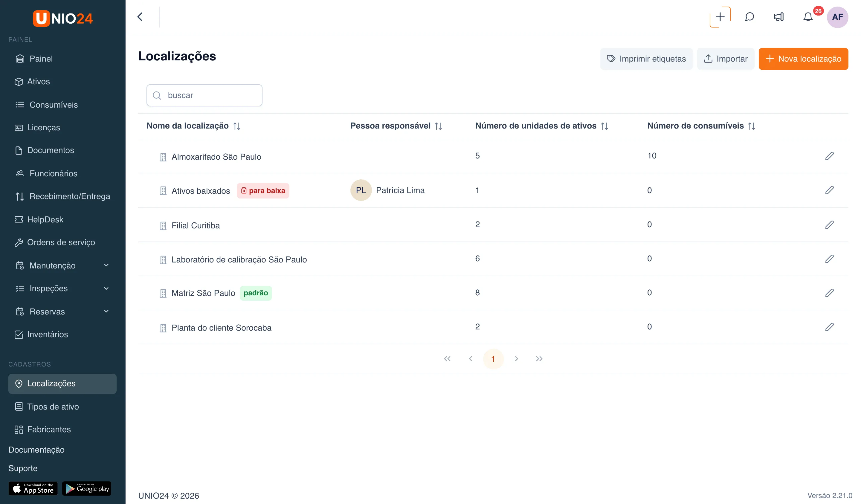
Task: Open the quick add plus icon
Action: point(720,17)
